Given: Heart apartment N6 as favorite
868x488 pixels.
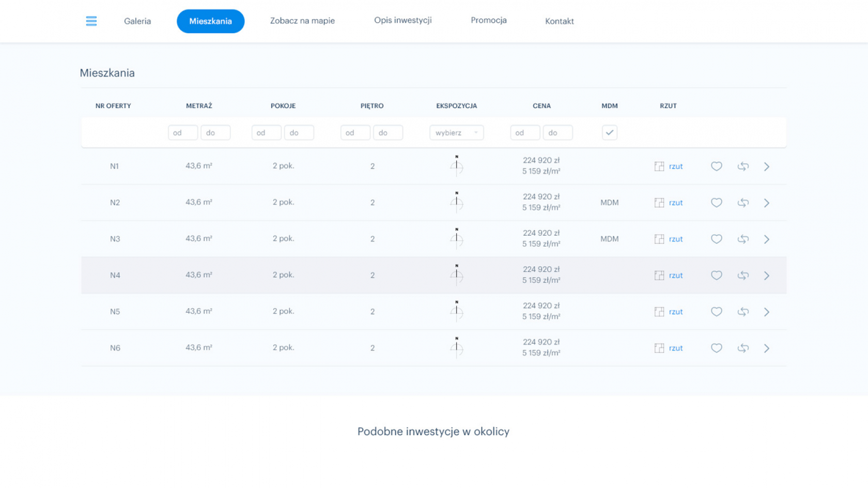Looking at the screenshot, I should [x=716, y=348].
